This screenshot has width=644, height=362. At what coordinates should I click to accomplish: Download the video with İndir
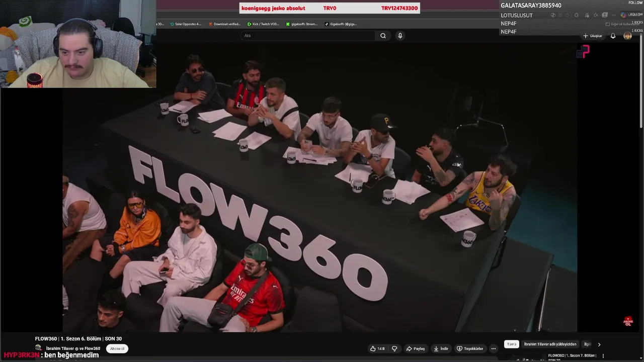(441, 348)
